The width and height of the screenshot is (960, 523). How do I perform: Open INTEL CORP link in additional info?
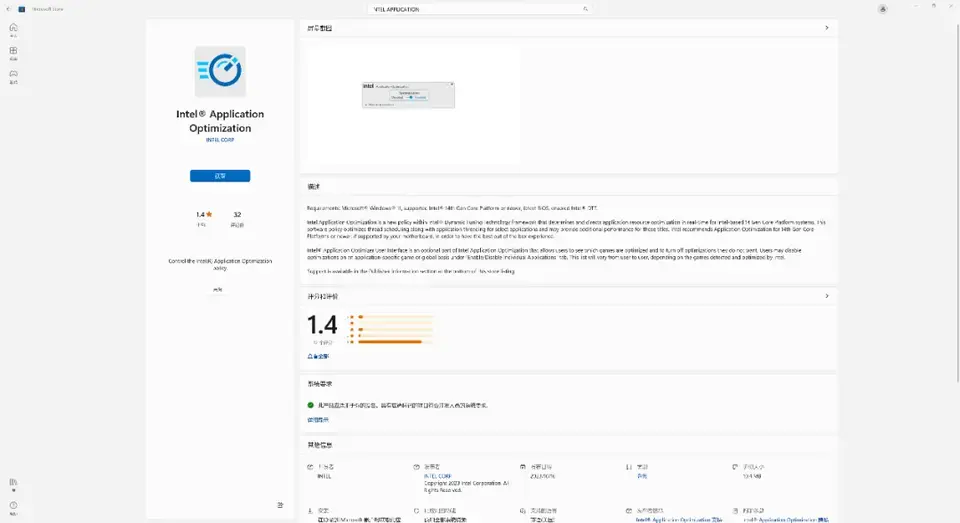point(438,476)
